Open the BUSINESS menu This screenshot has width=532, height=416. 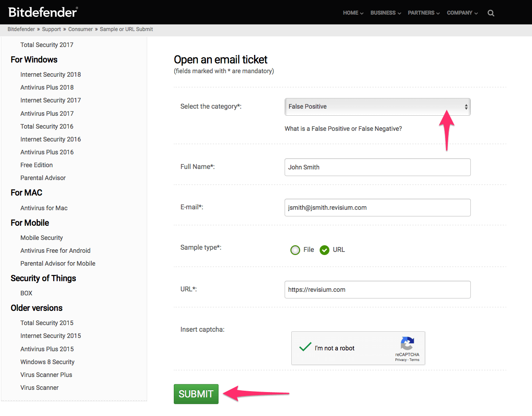click(386, 13)
